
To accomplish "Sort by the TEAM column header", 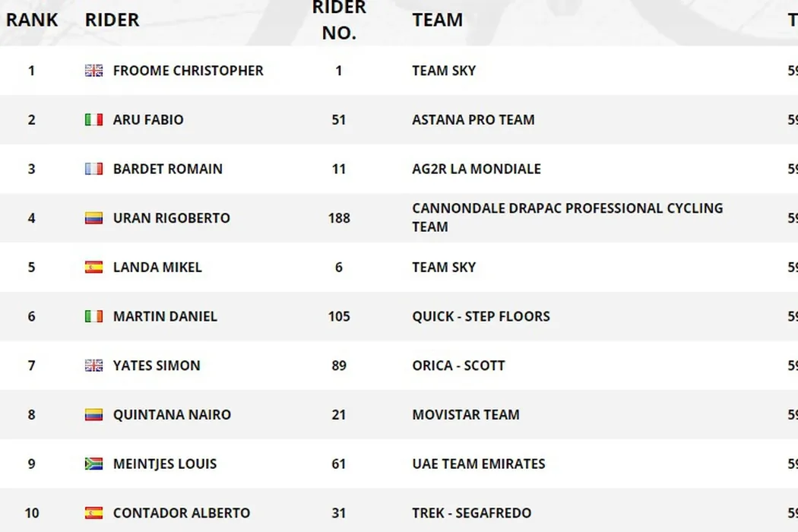I will click(x=438, y=21).
